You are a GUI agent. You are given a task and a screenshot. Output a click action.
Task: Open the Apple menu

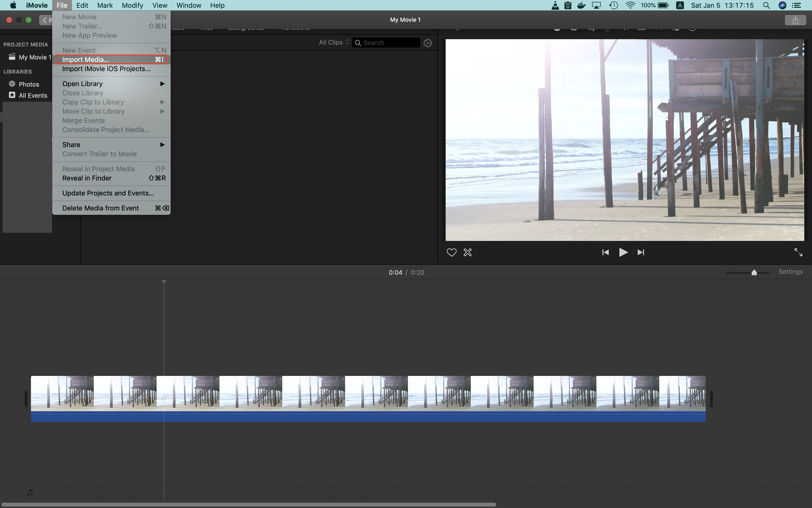pos(13,5)
